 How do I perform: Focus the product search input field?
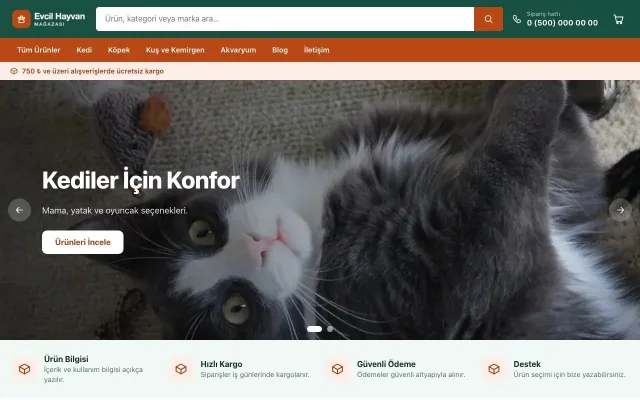285,19
